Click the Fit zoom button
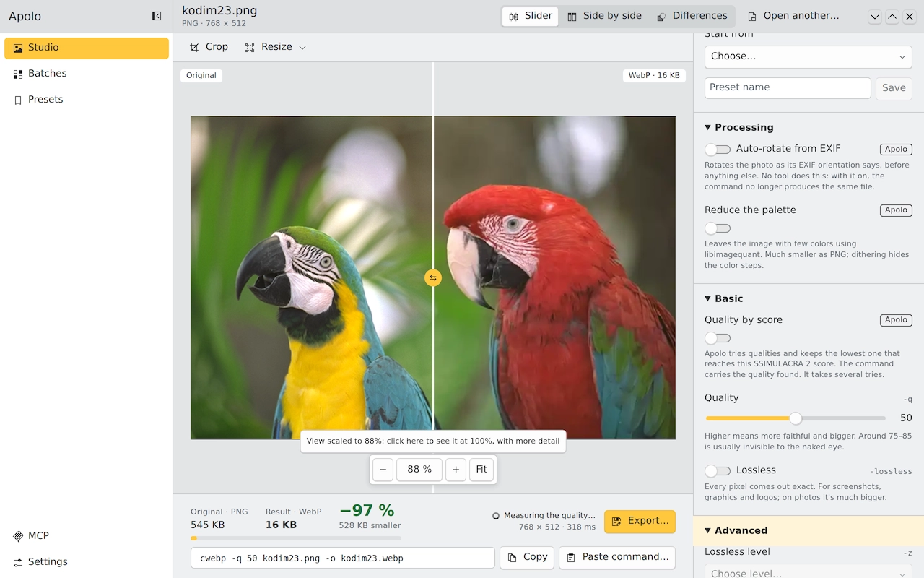This screenshot has height=578, width=924. point(481,470)
